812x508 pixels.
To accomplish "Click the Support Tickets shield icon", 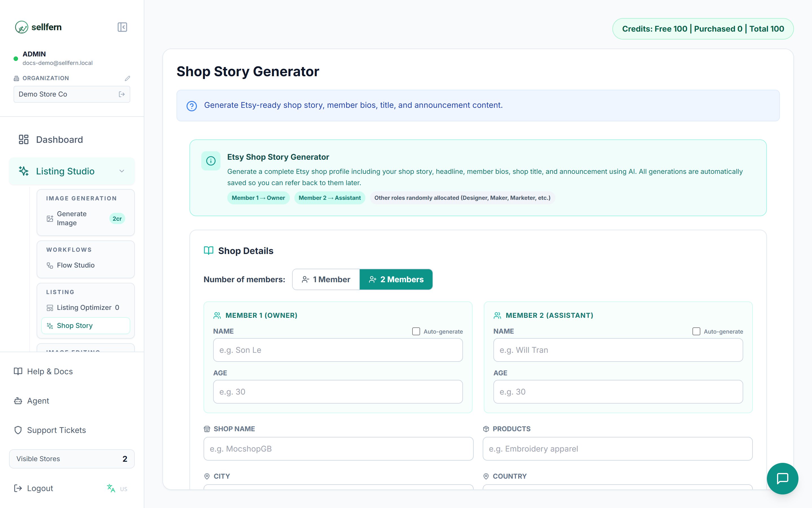I will pyautogui.click(x=18, y=430).
